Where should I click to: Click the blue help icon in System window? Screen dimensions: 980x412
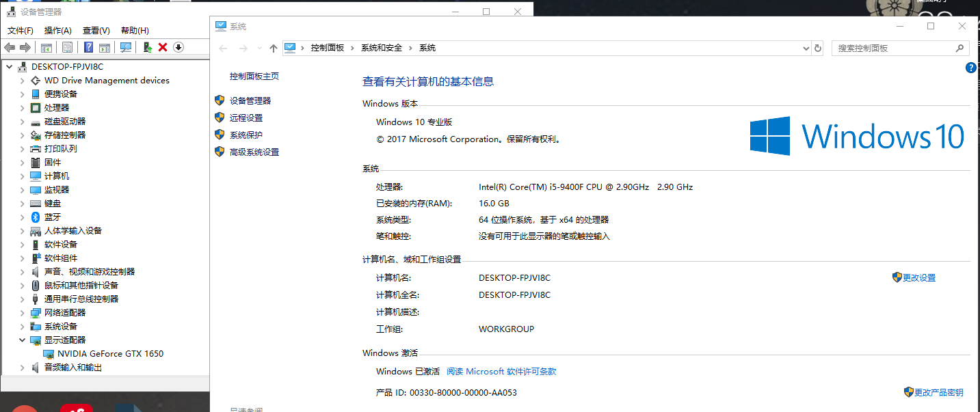pyautogui.click(x=970, y=68)
